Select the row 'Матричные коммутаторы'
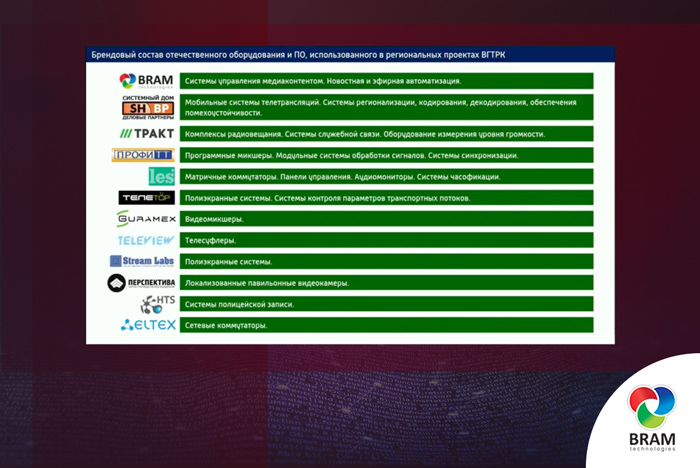This screenshot has height=468, width=700. tap(387, 176)
